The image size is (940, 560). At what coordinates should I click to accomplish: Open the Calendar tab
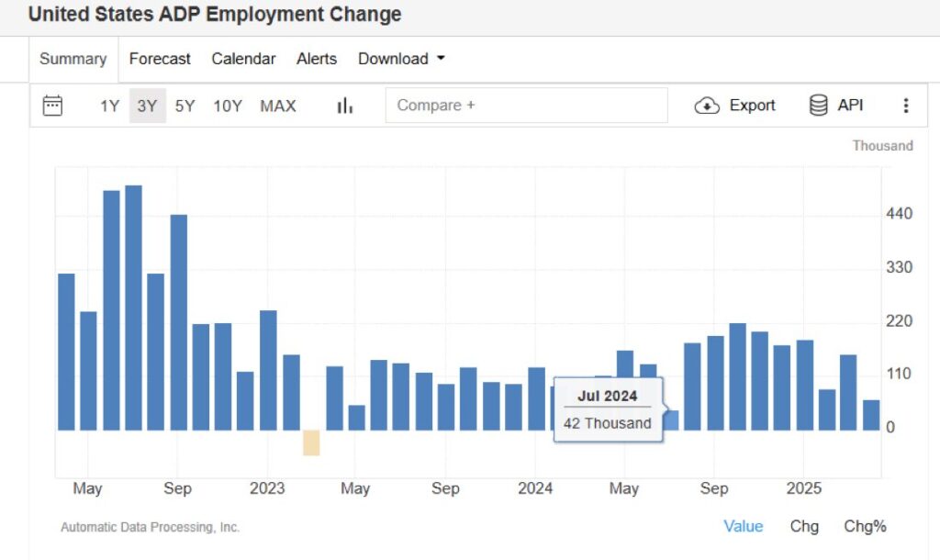click(x=242, y=58)
